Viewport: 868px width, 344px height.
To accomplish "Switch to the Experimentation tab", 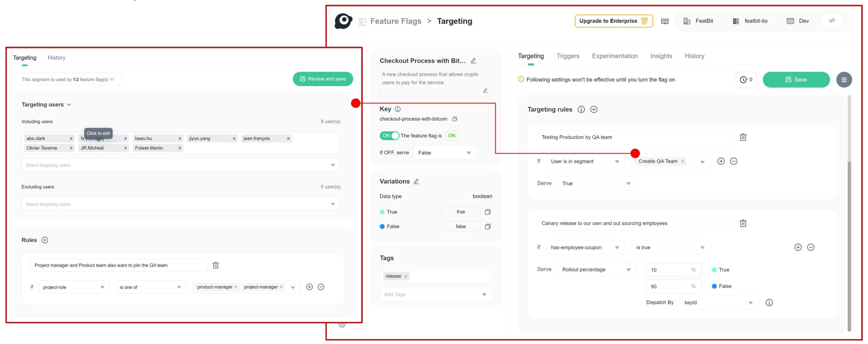I will click(x=615, y=56).
